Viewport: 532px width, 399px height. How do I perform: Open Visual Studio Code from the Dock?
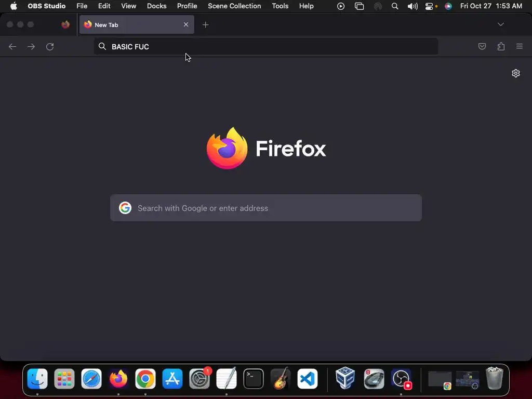coord(308,379)
